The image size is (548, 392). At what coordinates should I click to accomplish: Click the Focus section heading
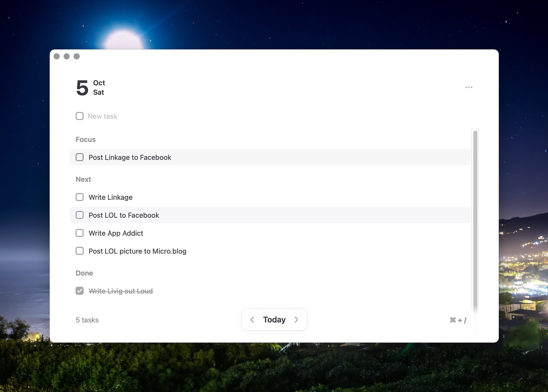point(86,139)
